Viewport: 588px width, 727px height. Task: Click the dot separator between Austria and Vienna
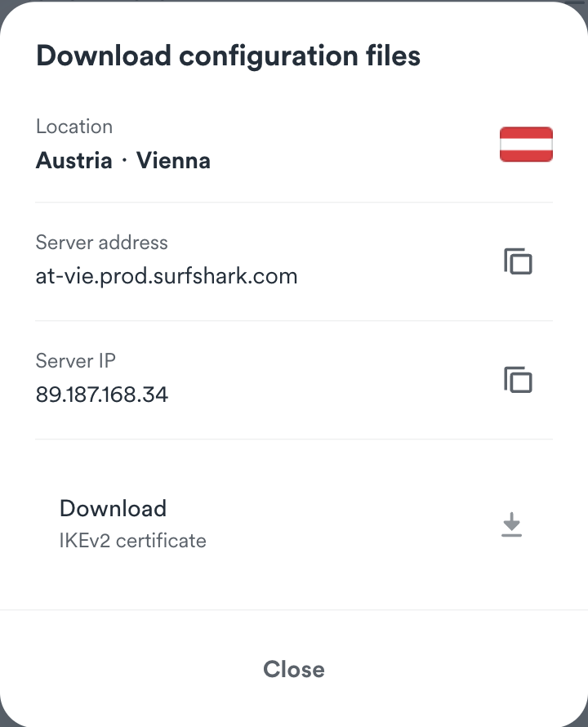[x=124, y=160]
